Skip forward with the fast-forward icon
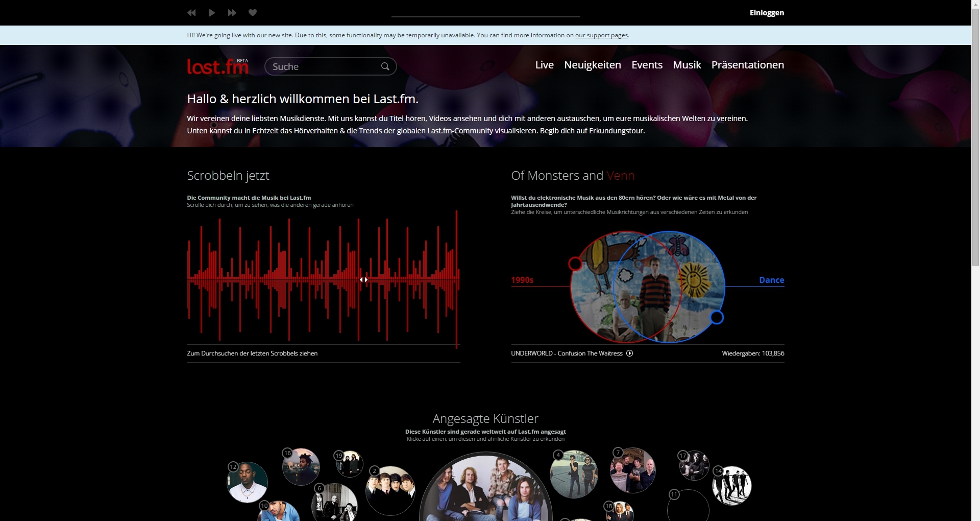Screen dimensions: 980x521 [232, 13]
